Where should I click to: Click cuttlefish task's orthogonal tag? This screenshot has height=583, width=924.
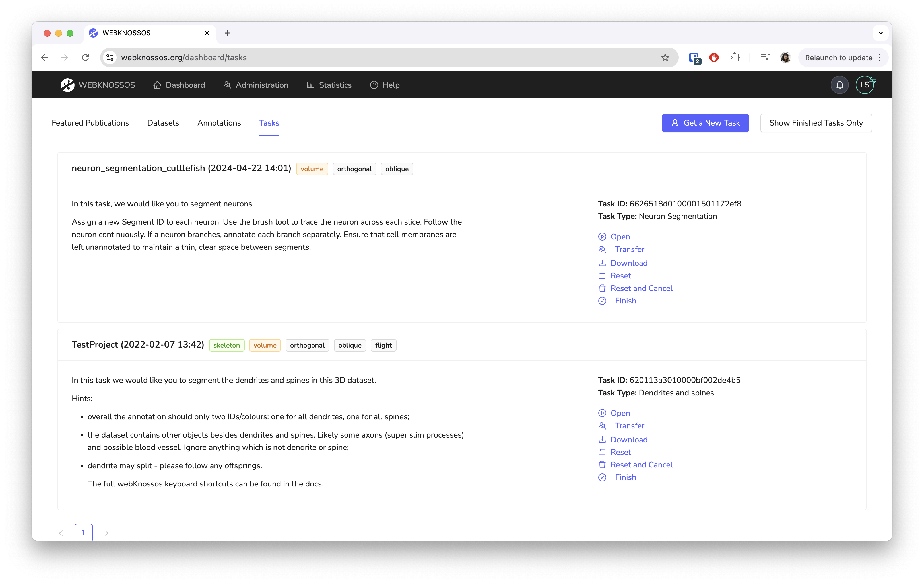[354, 169]
